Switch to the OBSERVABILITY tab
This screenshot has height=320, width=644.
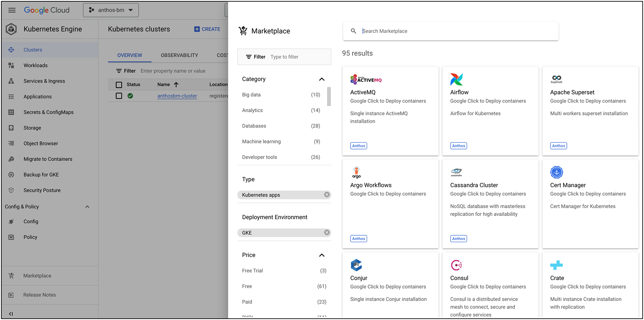coord(179,55)
